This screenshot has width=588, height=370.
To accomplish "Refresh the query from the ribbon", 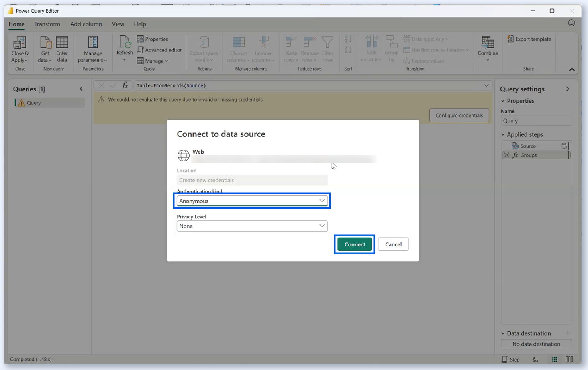I will coord(125,49).
